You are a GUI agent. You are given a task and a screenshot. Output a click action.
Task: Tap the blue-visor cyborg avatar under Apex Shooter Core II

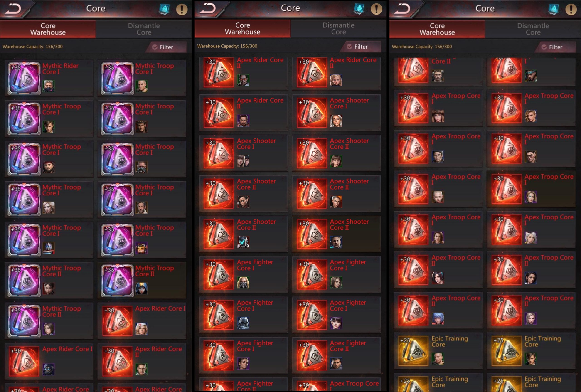(243, 242)
